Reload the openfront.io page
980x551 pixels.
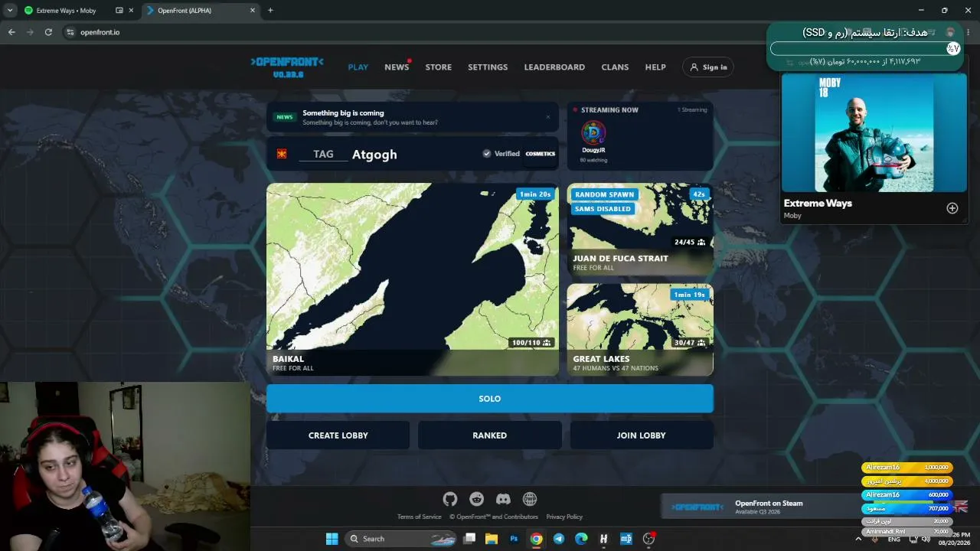pos(48,32)
